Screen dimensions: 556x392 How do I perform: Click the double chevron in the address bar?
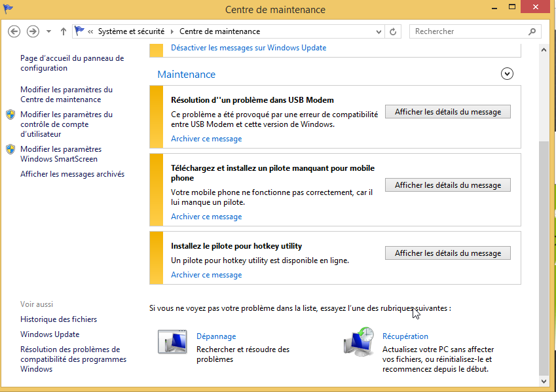tap(90, 32)
